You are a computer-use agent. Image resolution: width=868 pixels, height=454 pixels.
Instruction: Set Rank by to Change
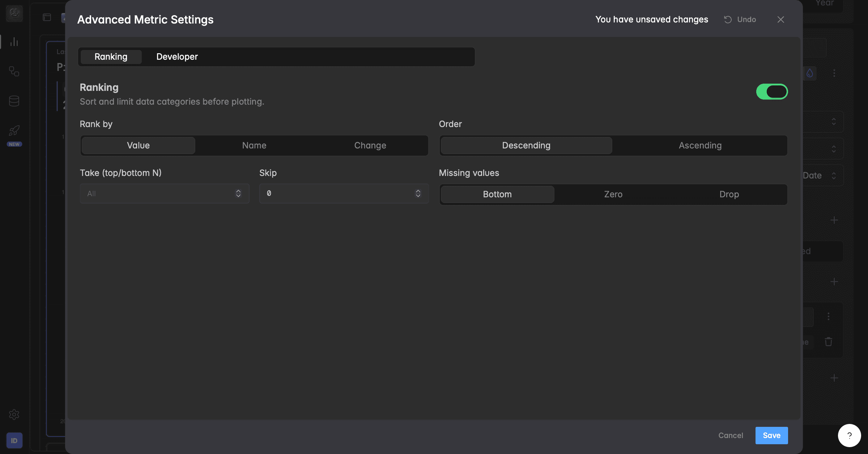(370, 146)
